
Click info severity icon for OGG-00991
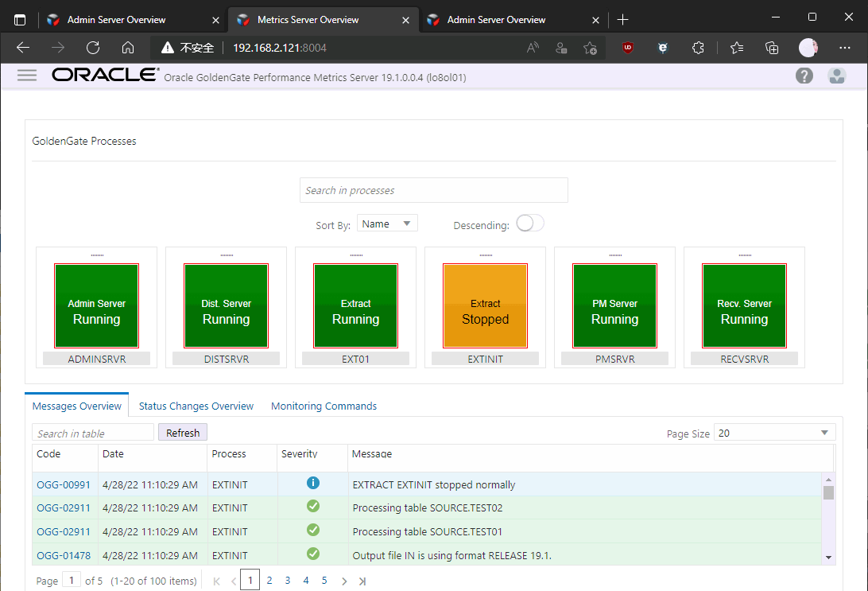[313, 484]
